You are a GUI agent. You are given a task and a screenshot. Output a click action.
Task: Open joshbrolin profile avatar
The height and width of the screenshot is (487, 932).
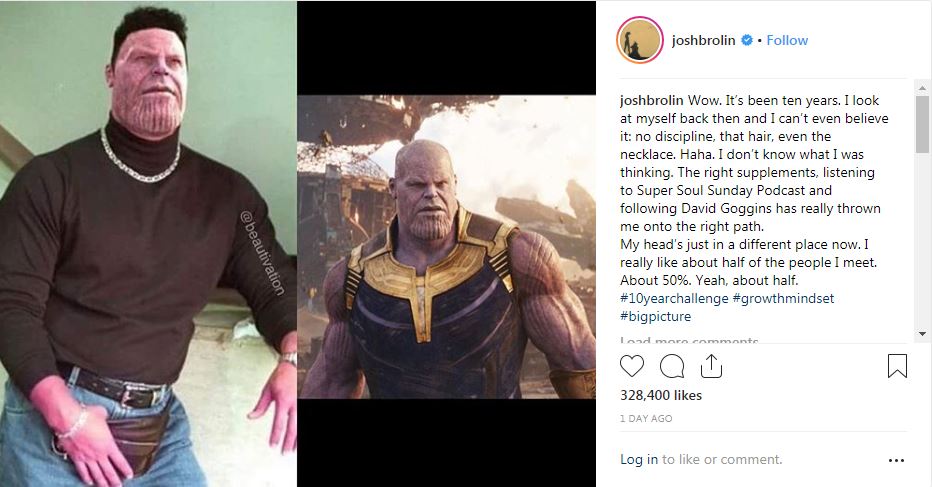tap(640, 40)
